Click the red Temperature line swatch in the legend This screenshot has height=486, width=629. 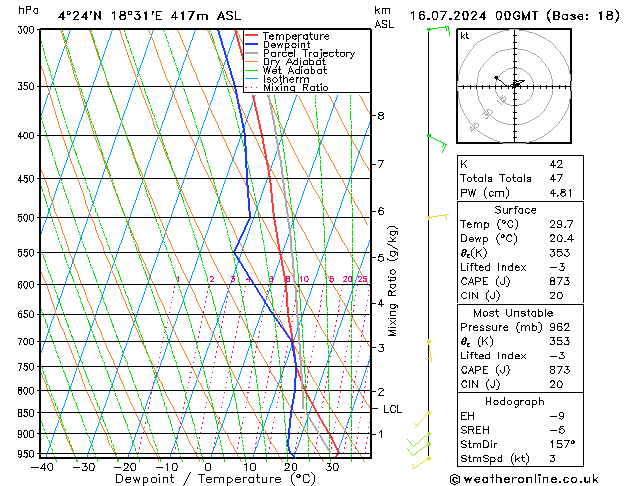(x=252, y=36)
